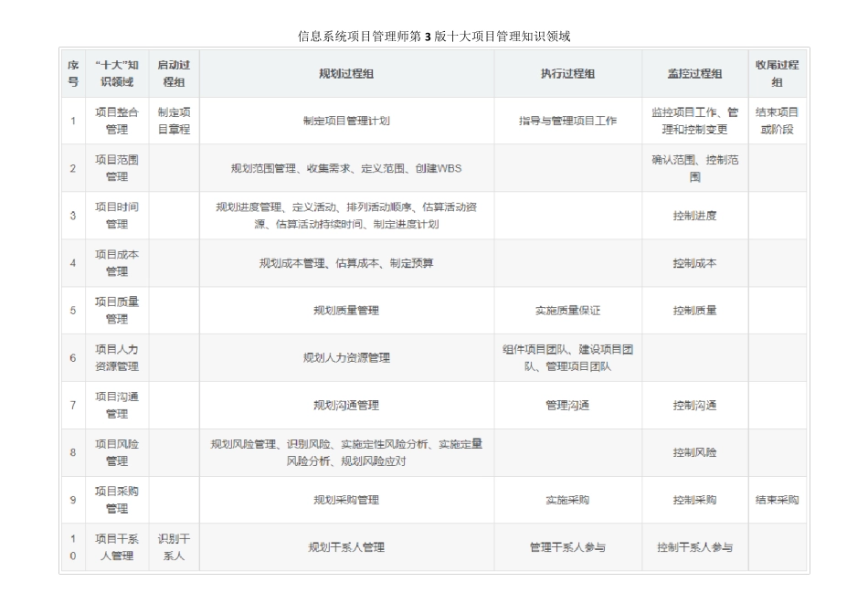This screenshot has width=868, height=614.
Task: Click the 项目成本管理 cell
Action: click(117, 263)
